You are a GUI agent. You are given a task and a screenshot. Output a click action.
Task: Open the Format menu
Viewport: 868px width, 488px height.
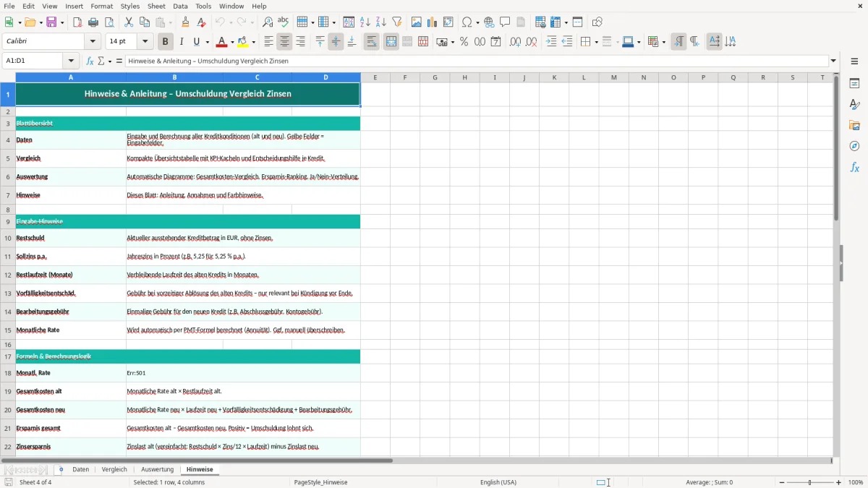pos(101,6)
